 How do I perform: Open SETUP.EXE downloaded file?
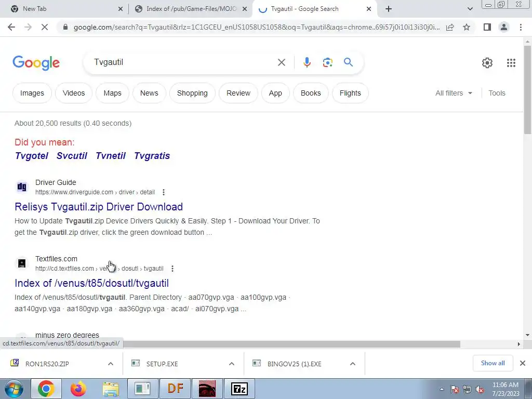click(162, 364)
